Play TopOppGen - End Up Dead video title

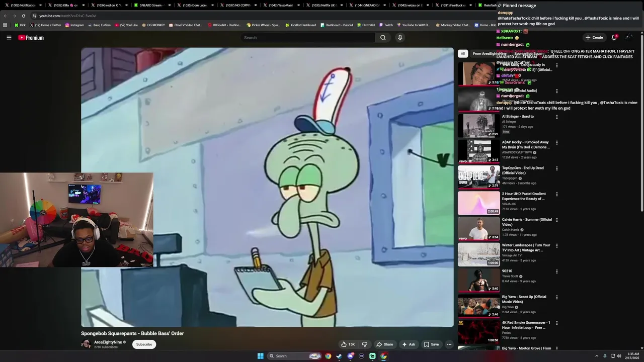pyautogui.click(x=523, y=170)
